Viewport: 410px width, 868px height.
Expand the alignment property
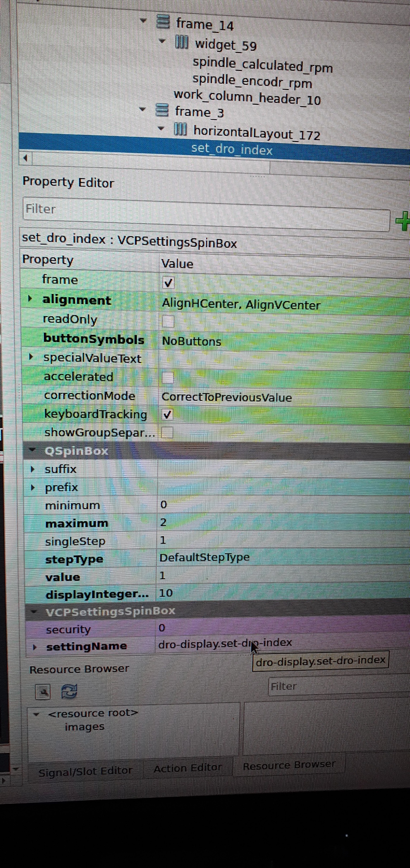30,299
